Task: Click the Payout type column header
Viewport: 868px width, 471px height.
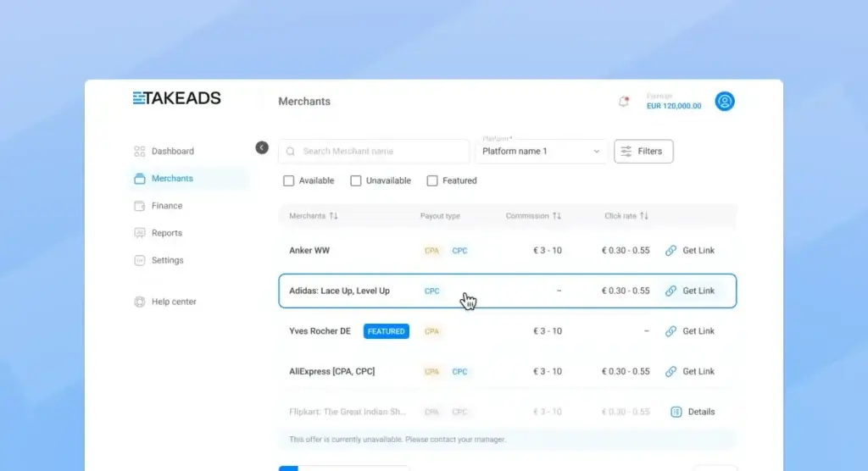Action: [440, 216]
